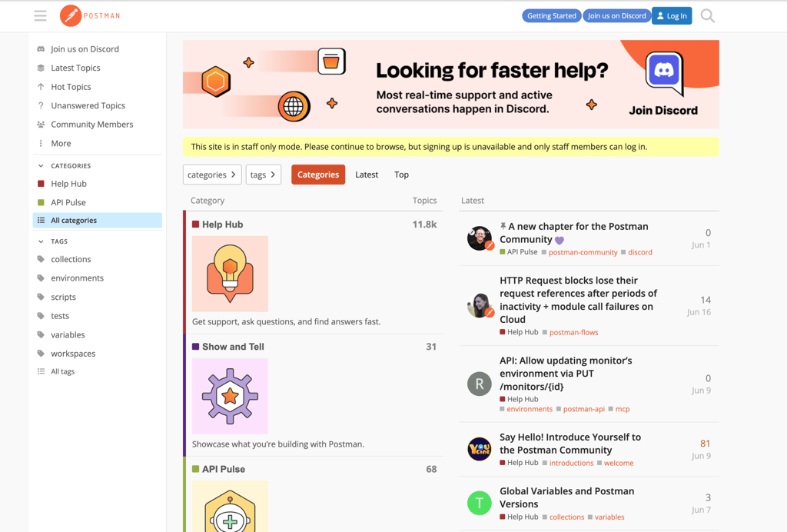Open the Say Hello Introduce Yourself topic
Screen dimensions: 787x532
pyautogui.click(x=570, y=444)
